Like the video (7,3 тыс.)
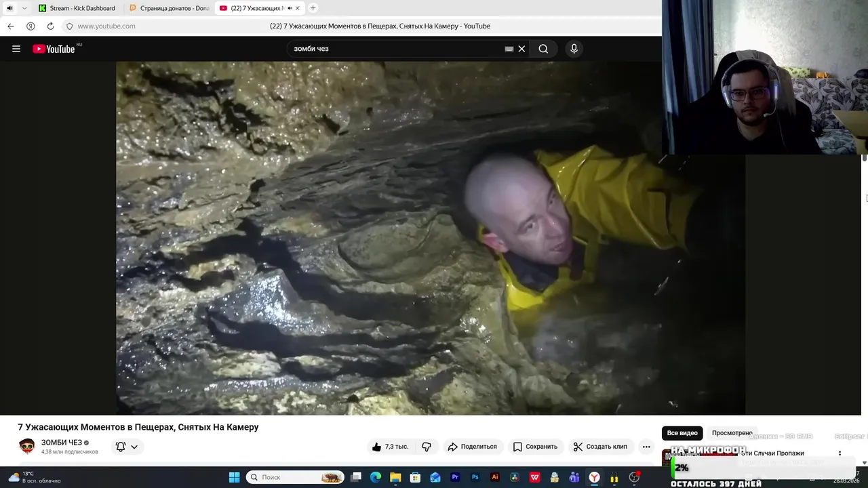Image resolution: width=868 pixels, height=488 pixels. click(x=390, y=447)
